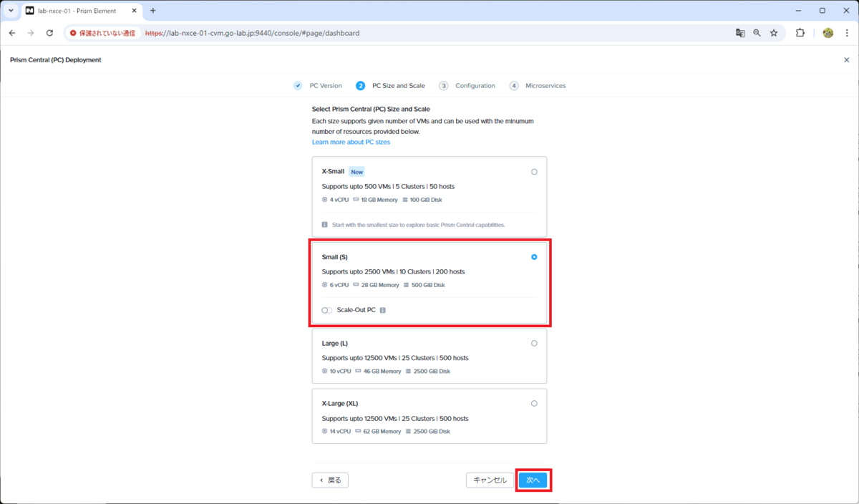Open a new browser tab

tap(152, 11)
